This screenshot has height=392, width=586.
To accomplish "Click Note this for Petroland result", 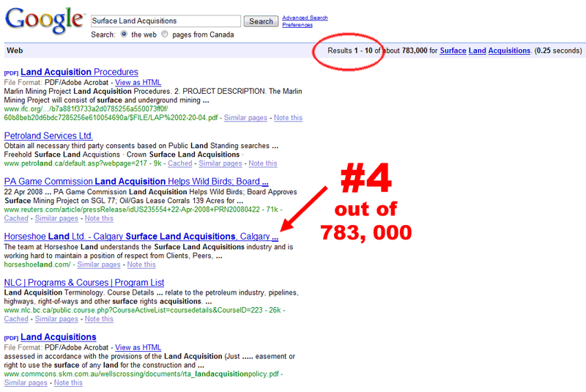I will click(x=263, y=163).
